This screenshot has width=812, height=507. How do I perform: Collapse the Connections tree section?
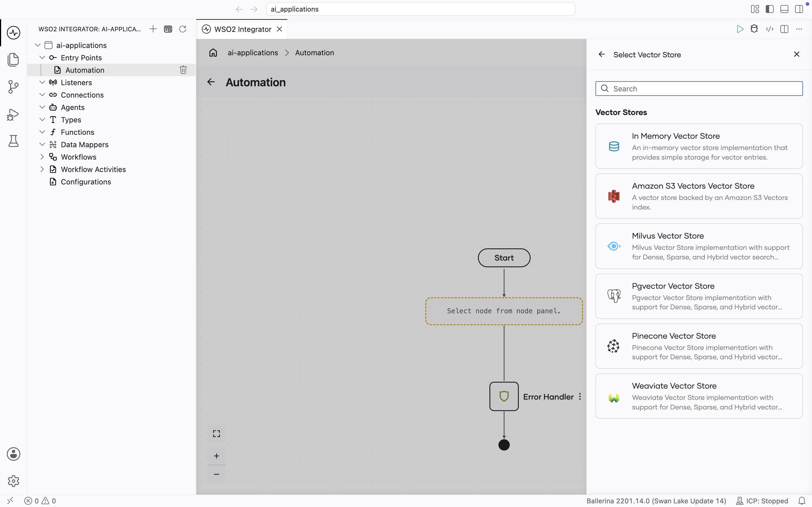point(42,94)
